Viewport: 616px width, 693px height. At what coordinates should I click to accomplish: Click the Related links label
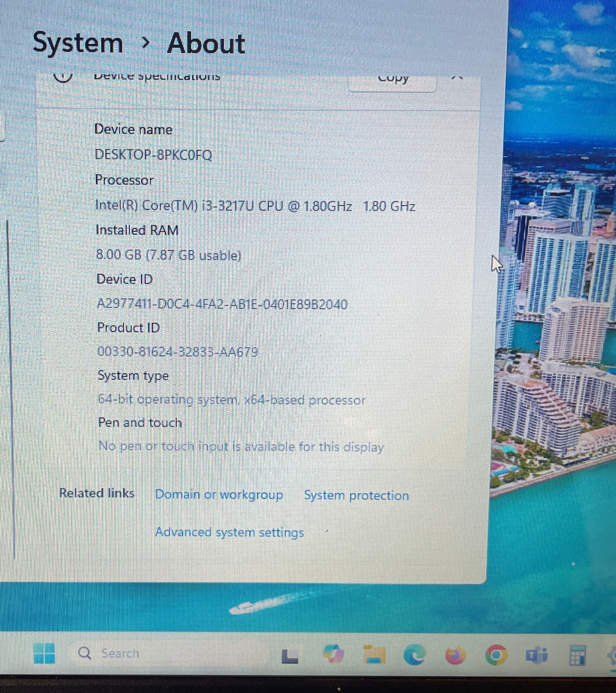97,493
